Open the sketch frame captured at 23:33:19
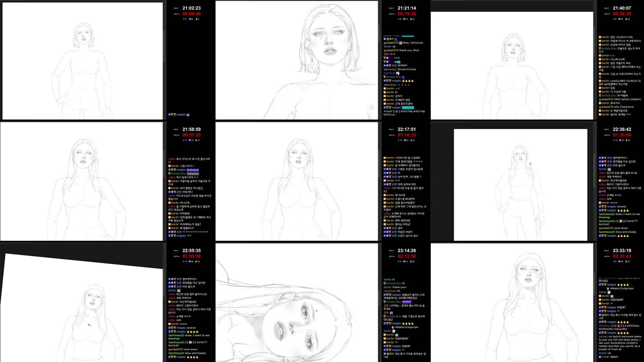The image size is (644, 362). coord(512,303)
